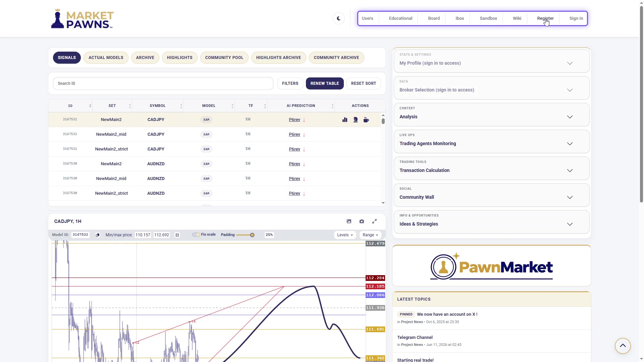
Task: Switch to ARCHIVE tab
Action: pyautogui.click(x=145, y=58)
